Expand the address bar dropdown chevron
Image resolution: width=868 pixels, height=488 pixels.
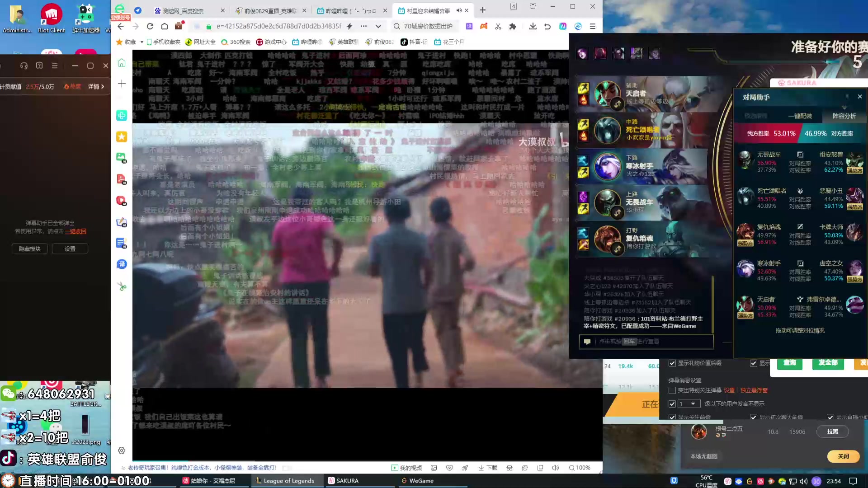click(378, 26)
